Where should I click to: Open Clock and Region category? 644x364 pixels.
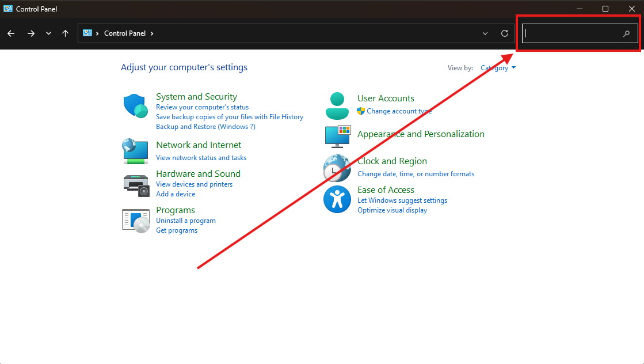coord(392,161)
